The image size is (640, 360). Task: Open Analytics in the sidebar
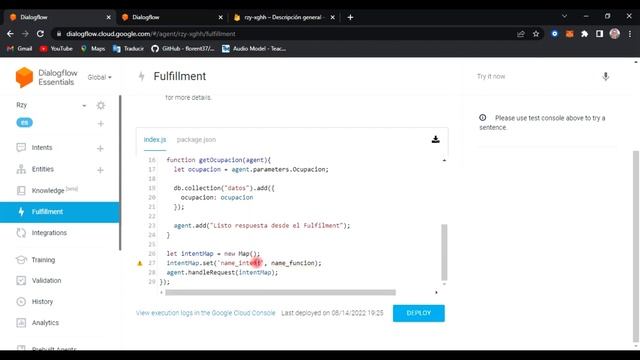(45, 322)
